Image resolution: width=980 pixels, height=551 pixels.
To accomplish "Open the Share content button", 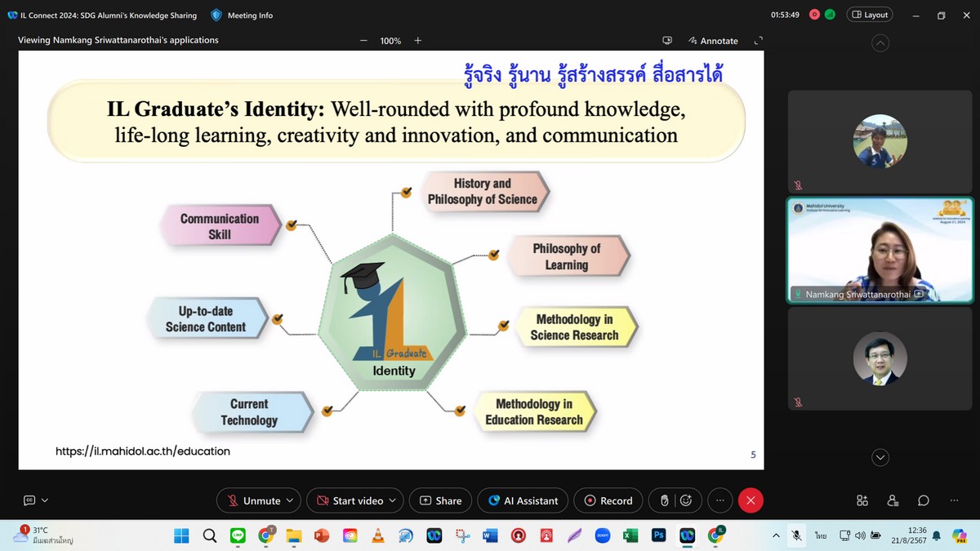I will tap(440, 500).
